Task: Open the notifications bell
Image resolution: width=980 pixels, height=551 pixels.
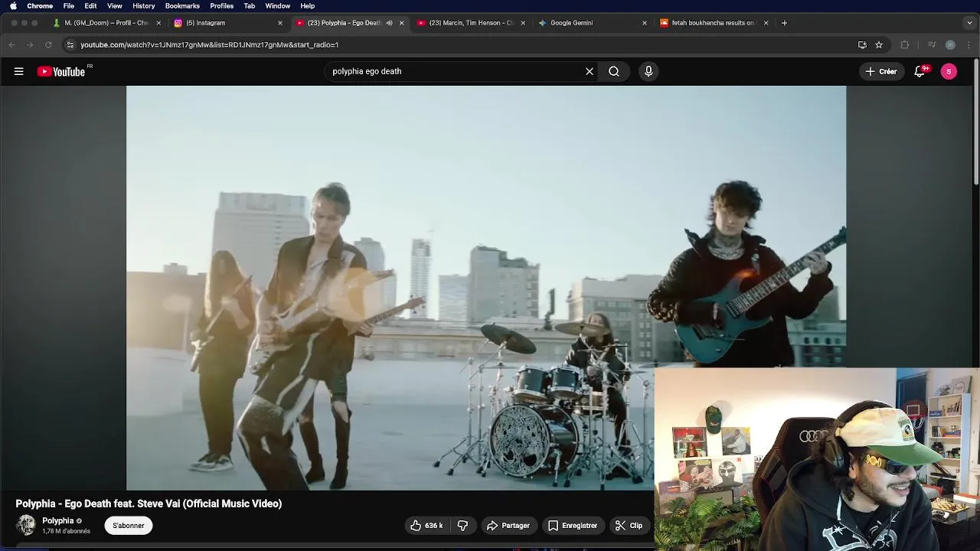Action: point(920,71)
